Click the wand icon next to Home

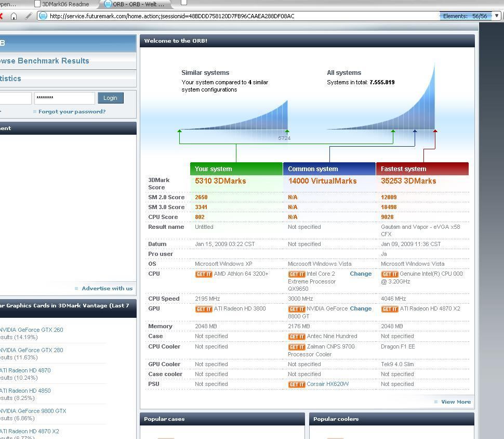(x=29, y=16)
